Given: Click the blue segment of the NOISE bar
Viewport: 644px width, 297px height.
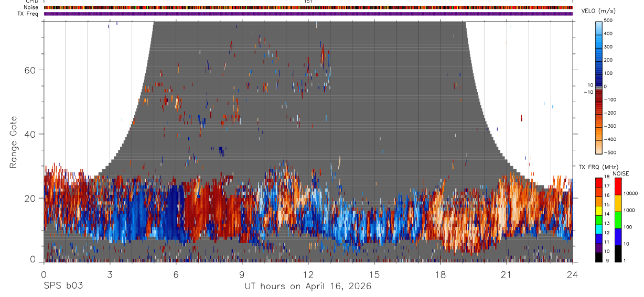Looking at the screenshot, I should [618, 237].
